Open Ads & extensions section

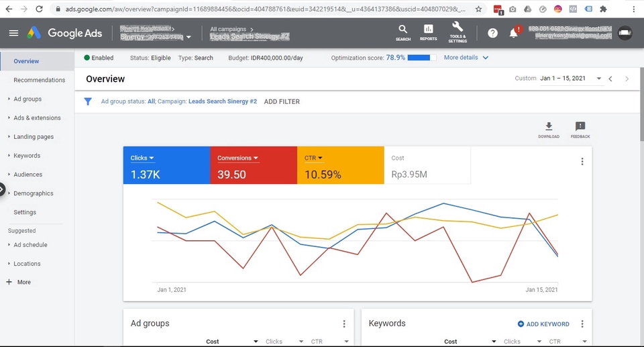37,118
